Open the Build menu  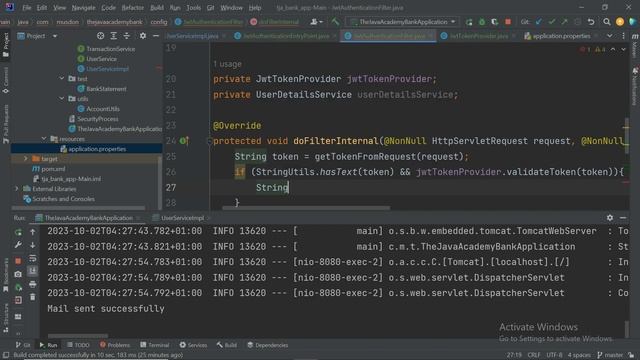(x=157, y=7)
